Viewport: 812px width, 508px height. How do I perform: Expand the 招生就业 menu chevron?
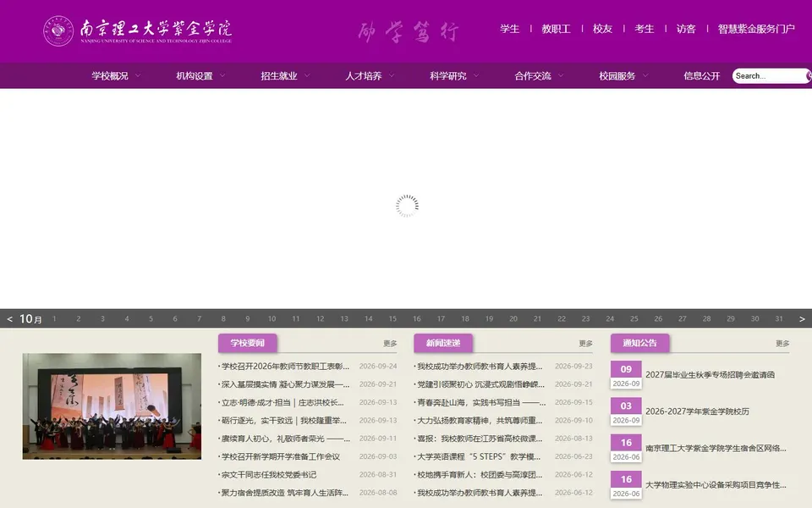point(307,75)
